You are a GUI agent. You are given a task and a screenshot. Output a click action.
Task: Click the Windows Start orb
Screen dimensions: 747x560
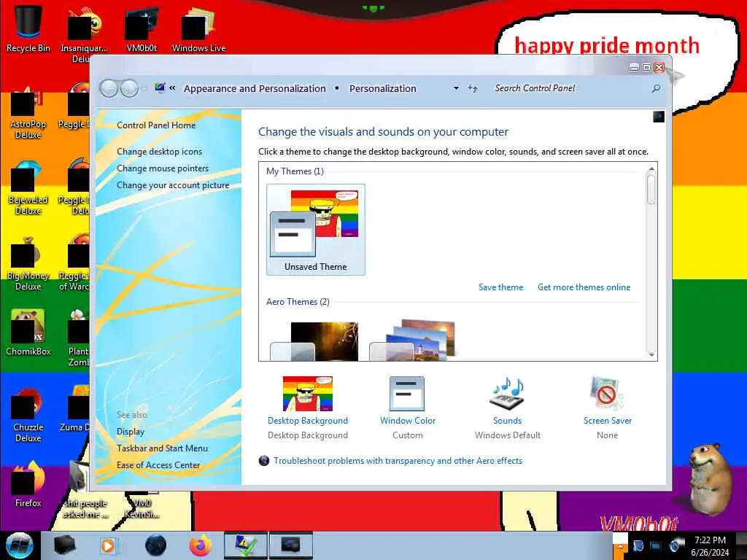pyautogui.click(x=20, y=545)
